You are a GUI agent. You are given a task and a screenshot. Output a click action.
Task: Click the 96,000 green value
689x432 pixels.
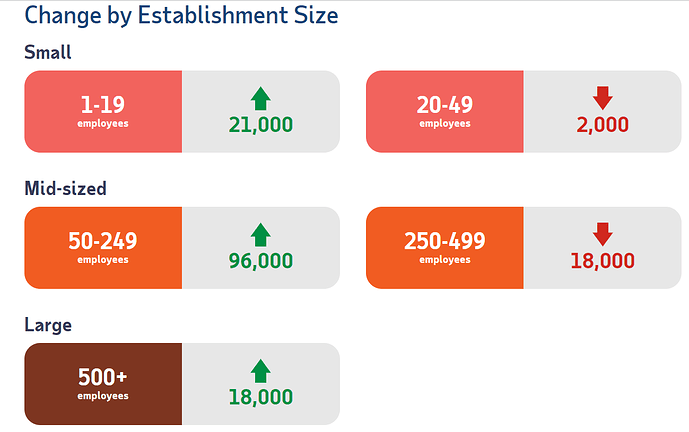(261, 261)
